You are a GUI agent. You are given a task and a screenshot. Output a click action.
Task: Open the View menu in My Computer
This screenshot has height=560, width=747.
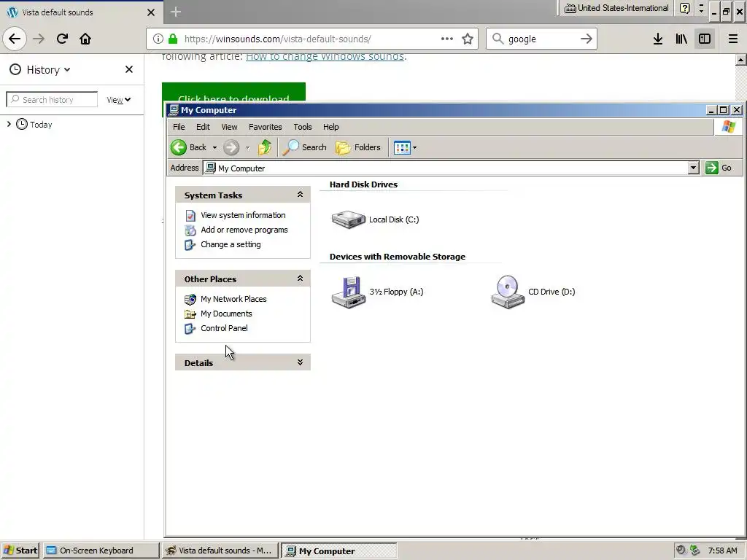click(x=229, y=127)
